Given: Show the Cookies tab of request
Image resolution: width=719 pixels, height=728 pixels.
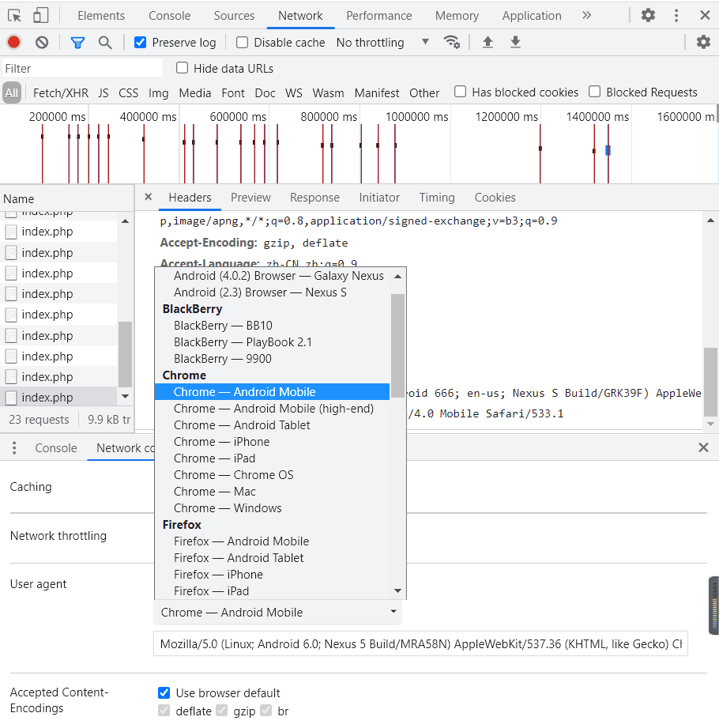Looking at the screenshot, I should pos(495,198).
